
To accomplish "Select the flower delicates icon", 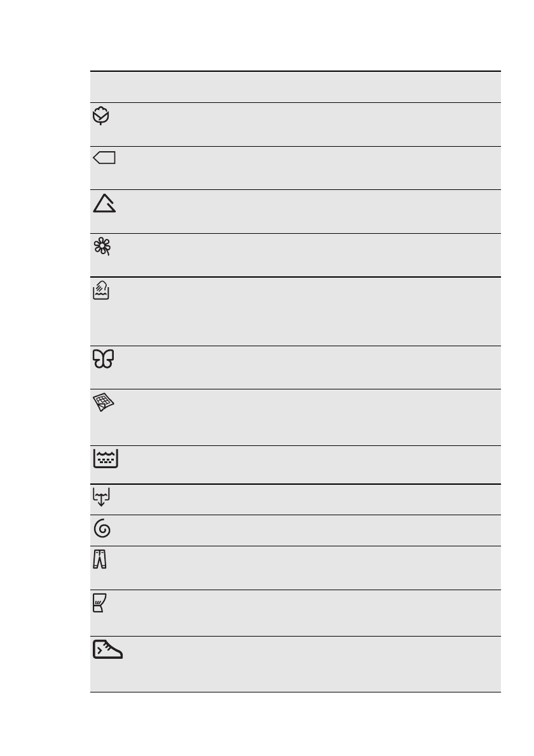I will point(102,246).
